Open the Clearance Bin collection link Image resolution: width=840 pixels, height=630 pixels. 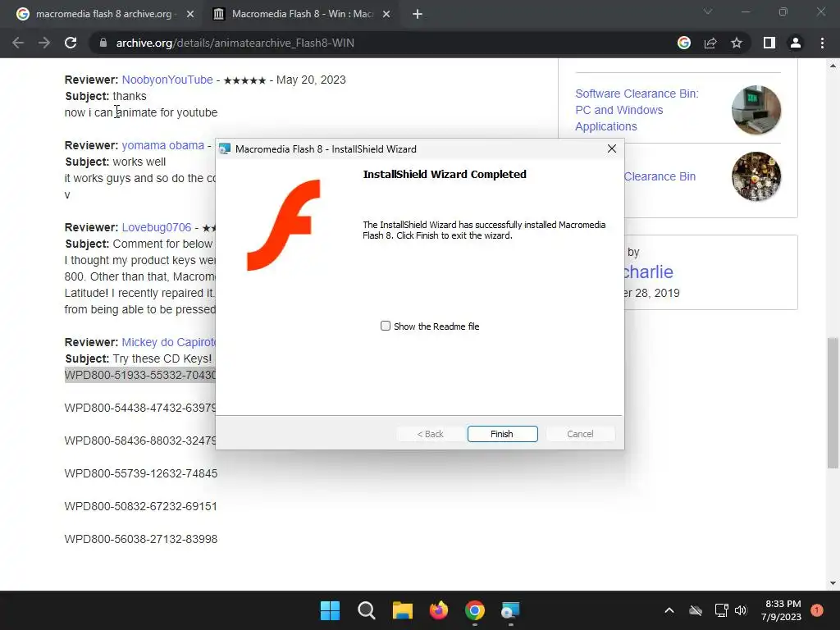(660, 176)
